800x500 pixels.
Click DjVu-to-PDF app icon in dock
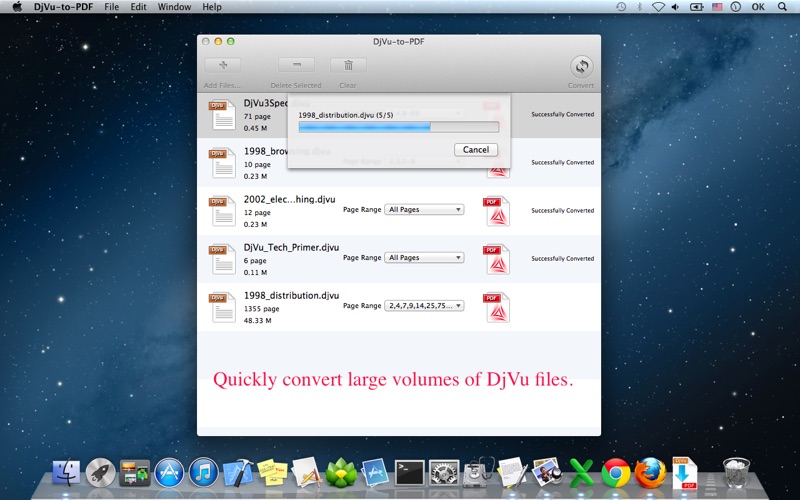point(685,472)
